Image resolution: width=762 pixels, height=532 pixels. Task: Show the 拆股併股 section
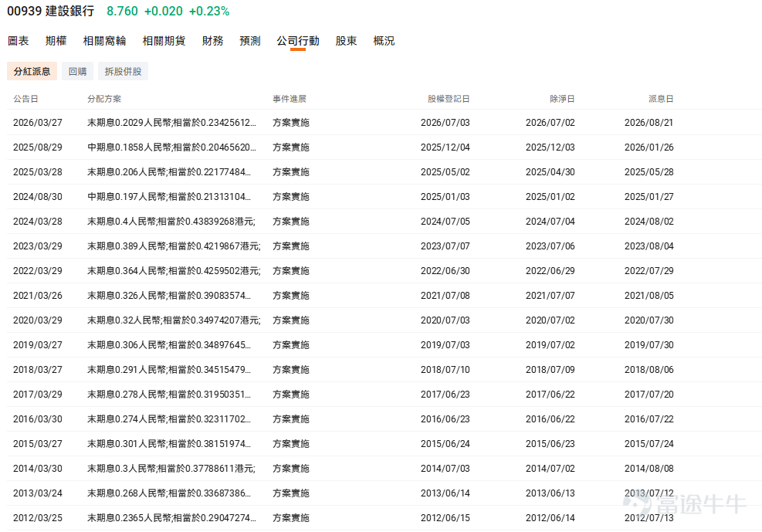coord(123,71)
